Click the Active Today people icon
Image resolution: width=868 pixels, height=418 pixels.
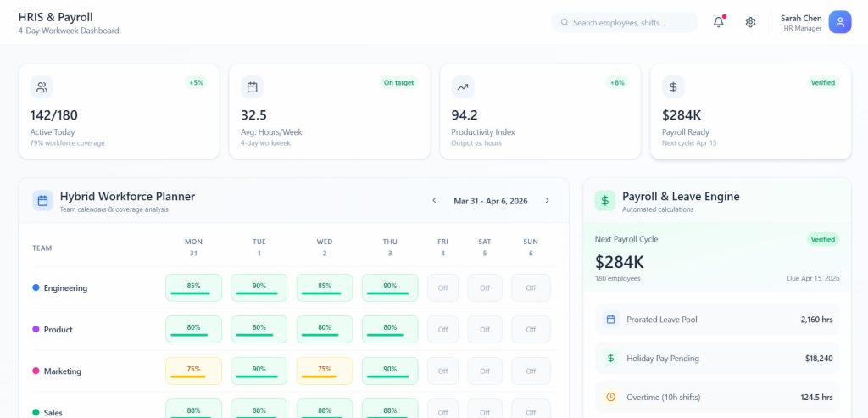pyautogui.click(x=42, y=86)
